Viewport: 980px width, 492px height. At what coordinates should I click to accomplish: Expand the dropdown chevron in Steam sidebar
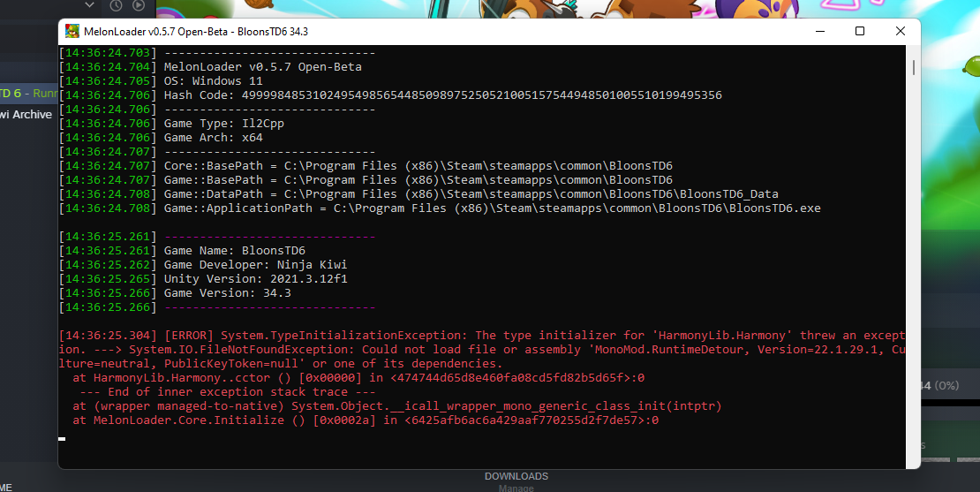pos(89,5)
